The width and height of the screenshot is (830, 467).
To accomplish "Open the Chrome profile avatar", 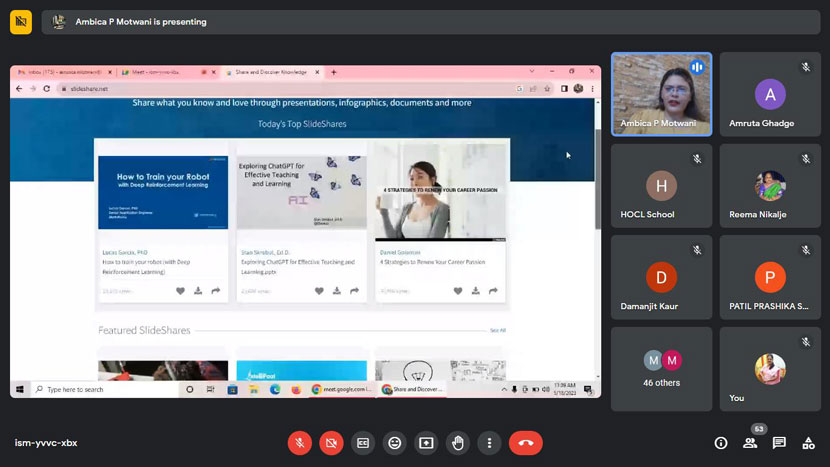I will tap(578, 88).
